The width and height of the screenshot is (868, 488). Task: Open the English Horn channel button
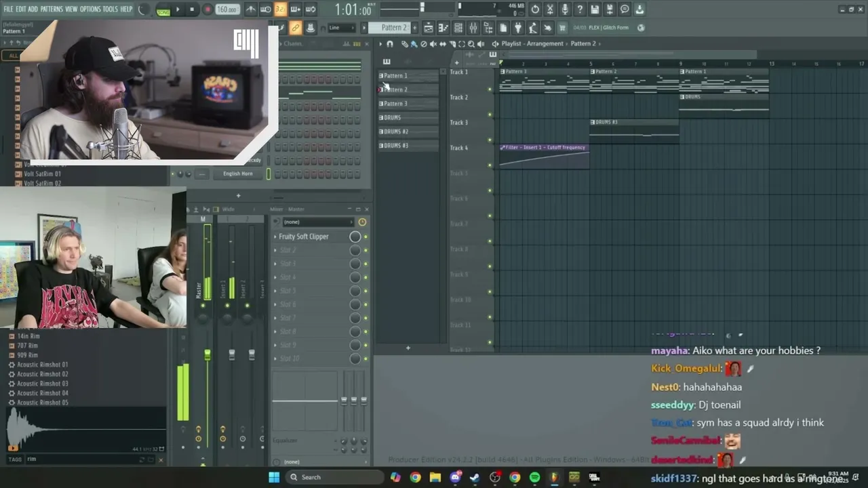pos(237,174)
